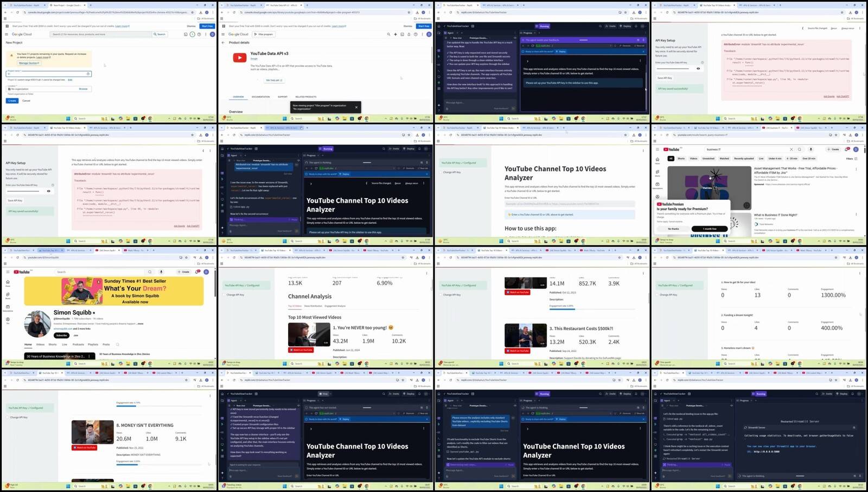Decline Premium offer with 'No thanks'
The image size is (868, 492).
673,229
